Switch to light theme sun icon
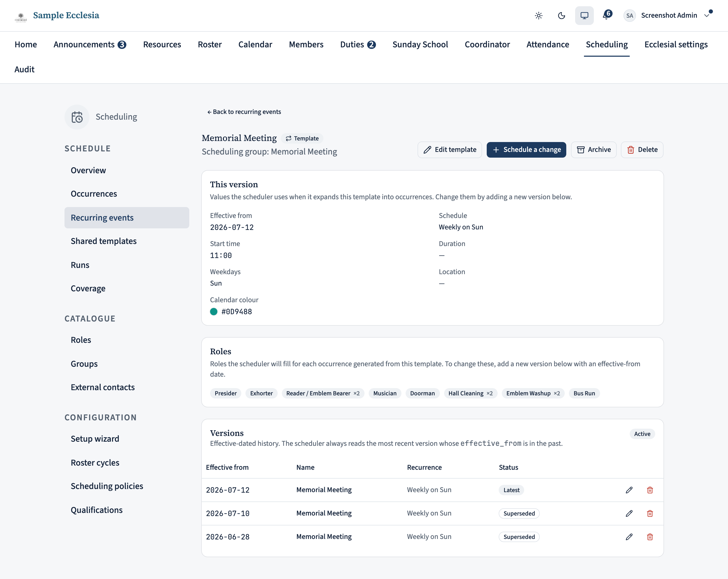The image size is (728, 579). click(x=538, y=16)
